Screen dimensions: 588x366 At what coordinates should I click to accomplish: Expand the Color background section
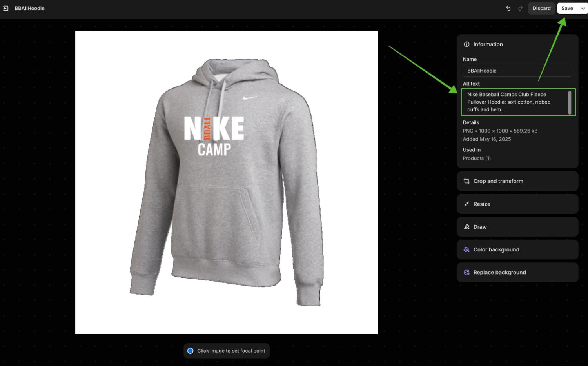coord(517,249)
